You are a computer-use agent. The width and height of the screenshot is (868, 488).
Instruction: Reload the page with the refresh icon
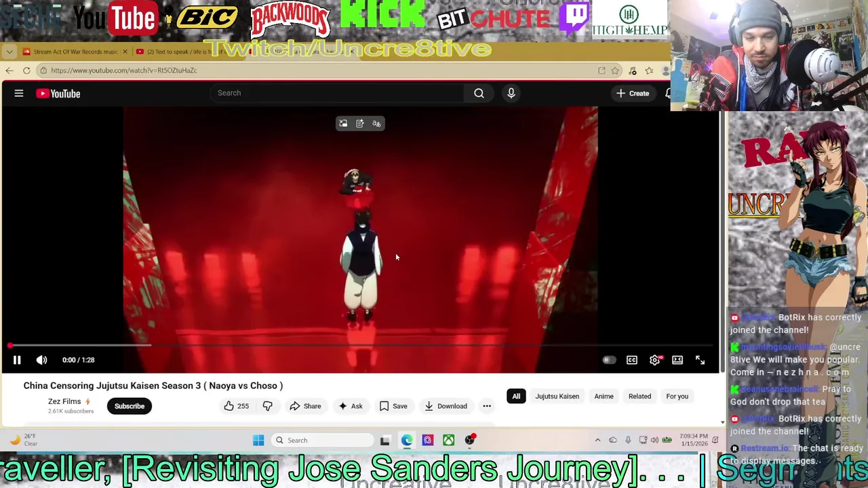(x=26, y=70)
